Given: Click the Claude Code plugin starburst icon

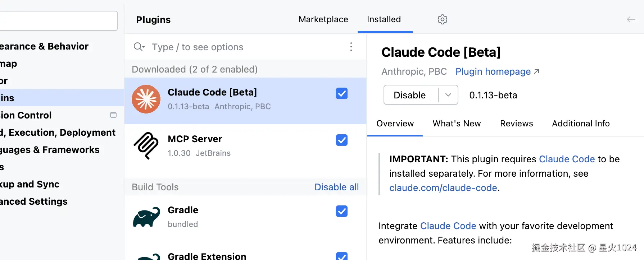Looking at the screenshot, I should click(146, 99).
